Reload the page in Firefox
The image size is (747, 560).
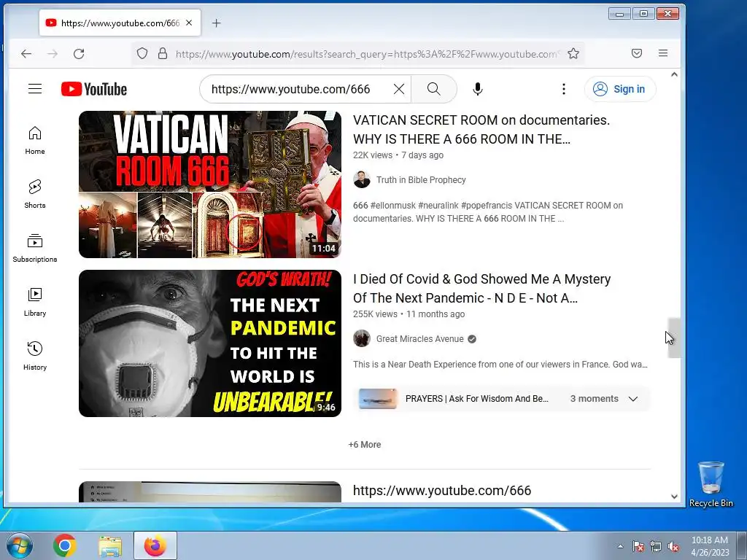click(x=79, y=54)
